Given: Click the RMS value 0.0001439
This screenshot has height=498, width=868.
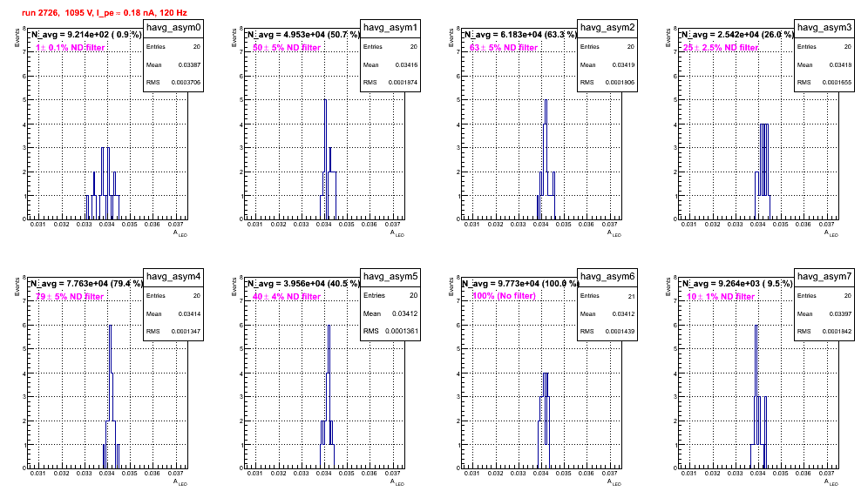Looking at the screenshot, I should point(620,332).
